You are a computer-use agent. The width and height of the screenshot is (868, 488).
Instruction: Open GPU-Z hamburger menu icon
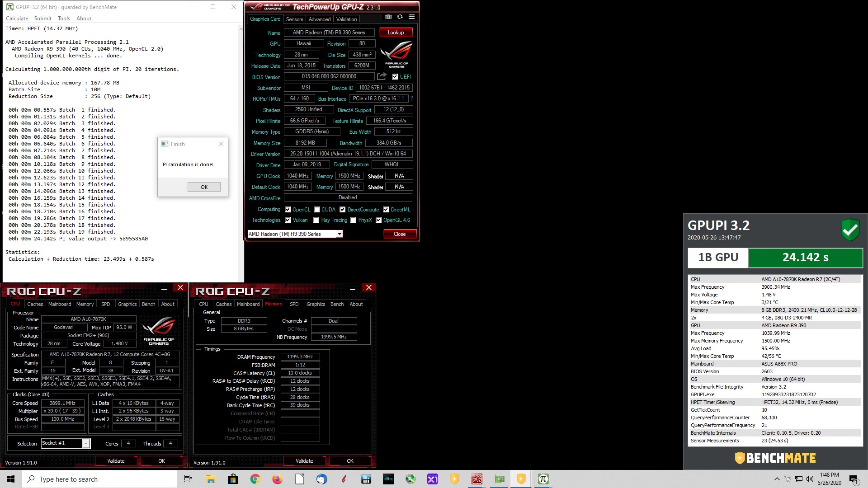tap(411, 17)
